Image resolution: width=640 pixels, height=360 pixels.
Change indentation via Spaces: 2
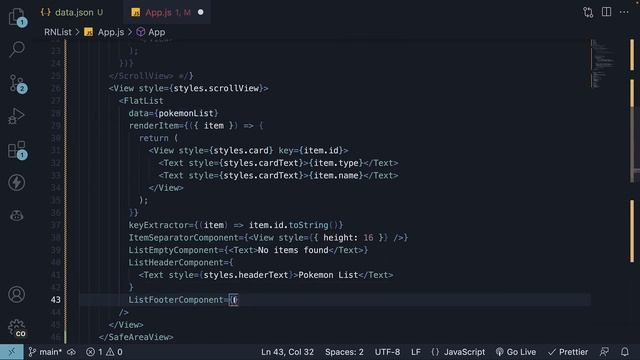[x=344, y=352]
